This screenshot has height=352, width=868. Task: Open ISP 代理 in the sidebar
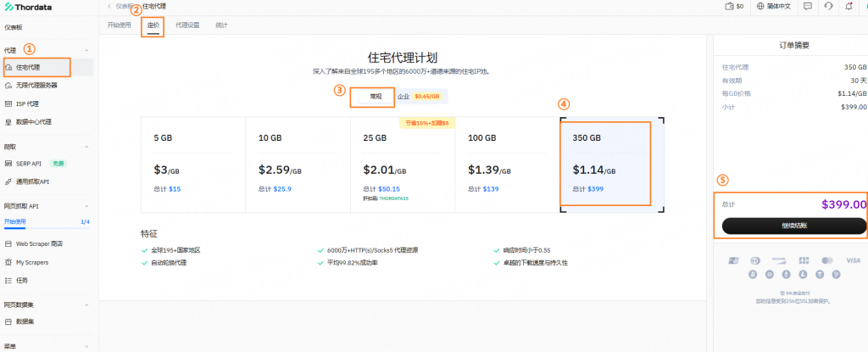click(27, 103)
